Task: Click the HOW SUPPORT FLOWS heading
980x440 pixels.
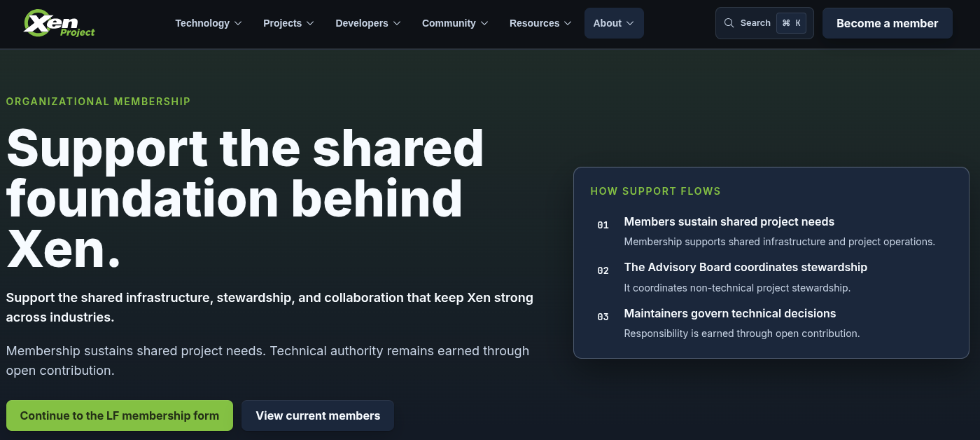Action: coord(655,191)
